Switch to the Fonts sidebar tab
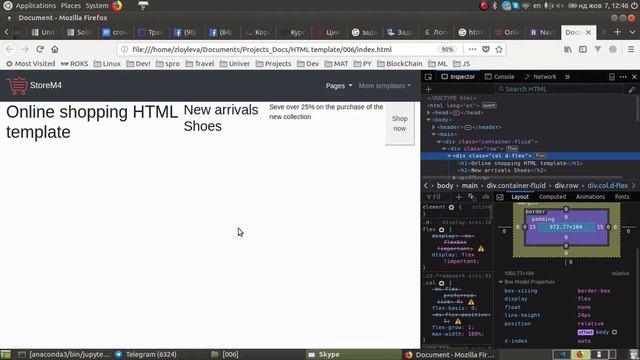Screen dimensions: 640x360 [x=622, y=197]
